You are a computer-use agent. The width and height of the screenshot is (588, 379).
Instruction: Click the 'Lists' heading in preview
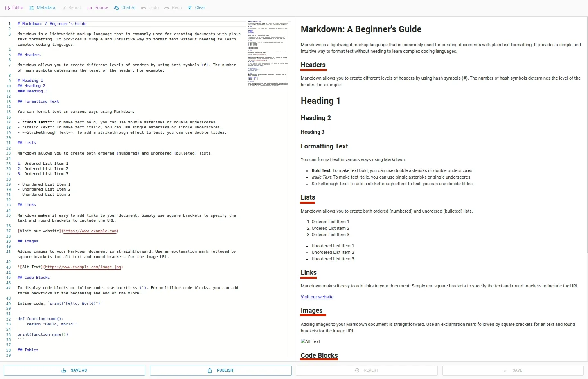(x=308, y=197)
